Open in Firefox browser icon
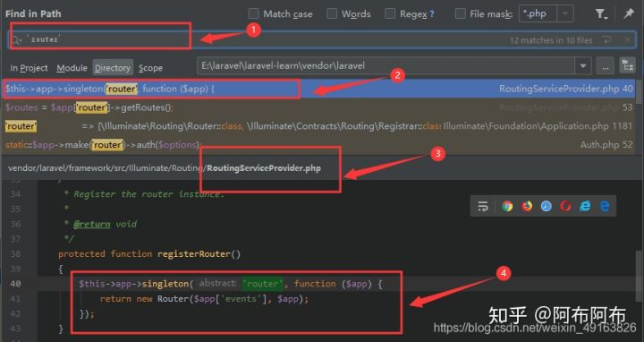644x342 pixels. click(527, 206)
